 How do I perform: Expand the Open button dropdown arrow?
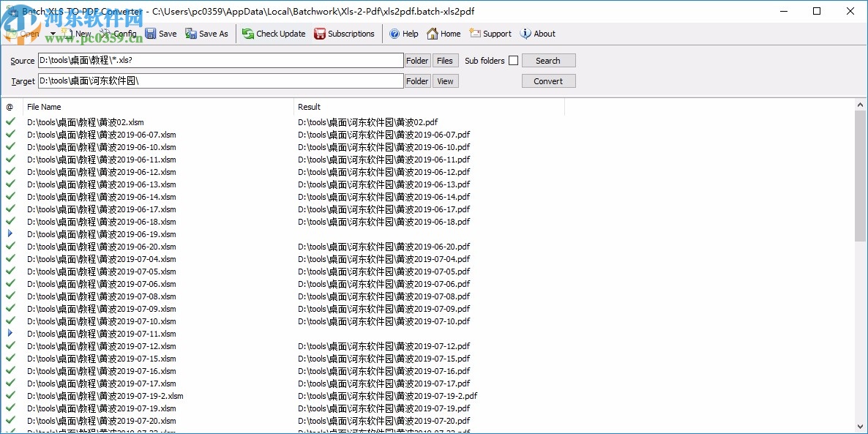[51, 33]
